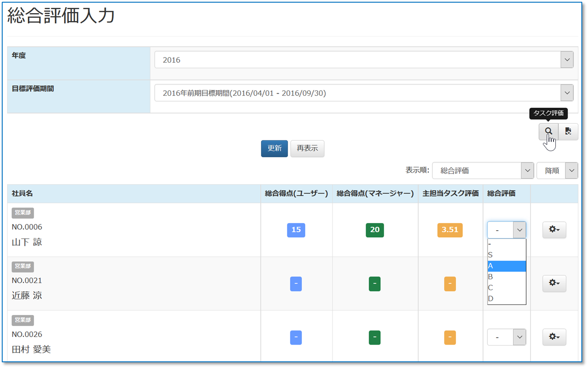Screen dimensions: 588x368
Task: Open the 総合評価 dropdown for 田村 愛美
Action: (x=507, y=337)
